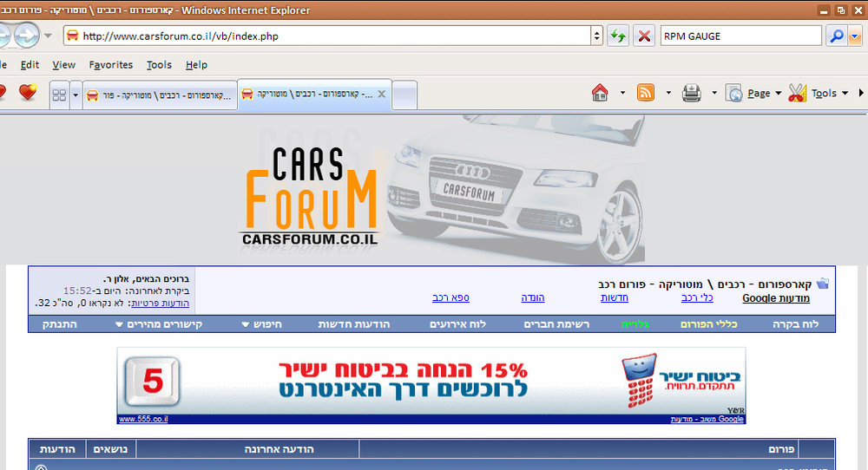
Task: Close the active Carsforum tab
Action: pos(381,94)
